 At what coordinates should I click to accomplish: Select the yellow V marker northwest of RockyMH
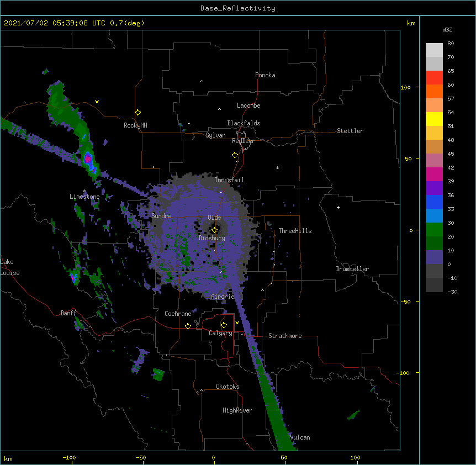click(x=97, y=102)
